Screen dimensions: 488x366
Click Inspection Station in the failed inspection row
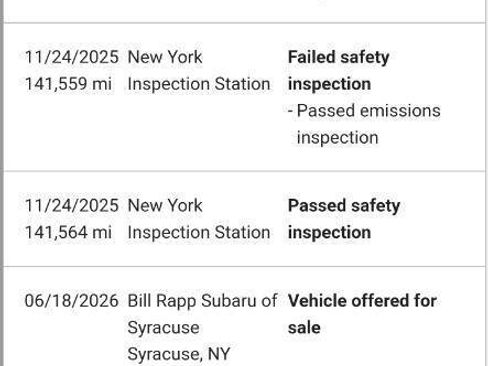199,84
